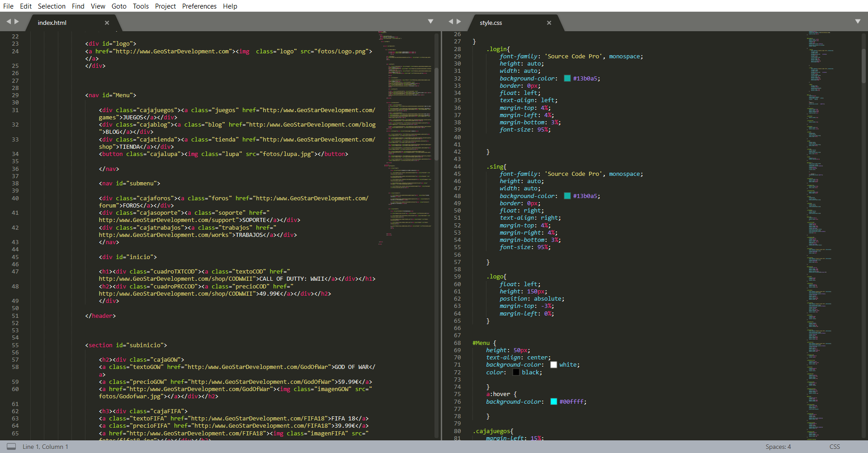The image size is (868, 453).
Task: Click right pane next tab arrow
Action: 459,22
